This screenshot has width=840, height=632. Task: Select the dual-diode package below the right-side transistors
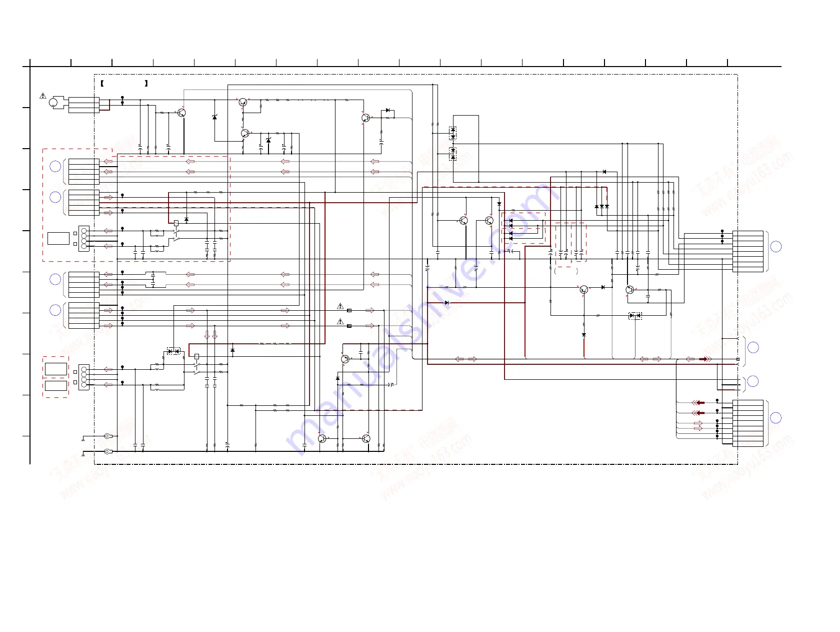coord(635,316)
